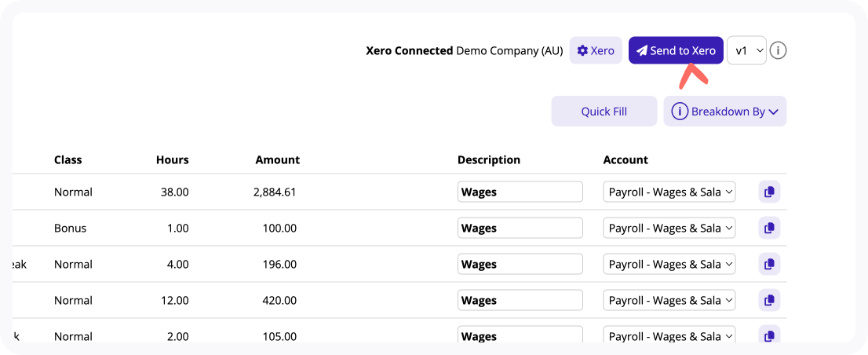Copy the 420.00 row using copy icon
Screen dimensions: 868x355
[x=769, y=300]
